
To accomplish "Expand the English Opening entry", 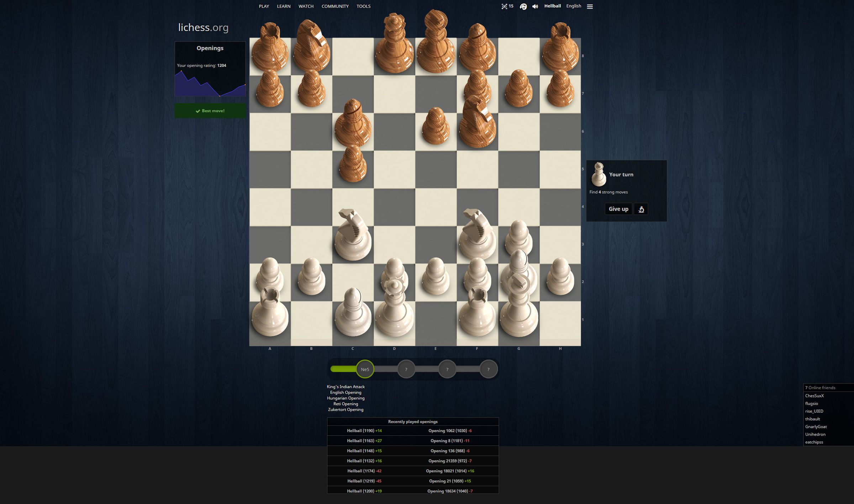I will click(x=346, y=392).
